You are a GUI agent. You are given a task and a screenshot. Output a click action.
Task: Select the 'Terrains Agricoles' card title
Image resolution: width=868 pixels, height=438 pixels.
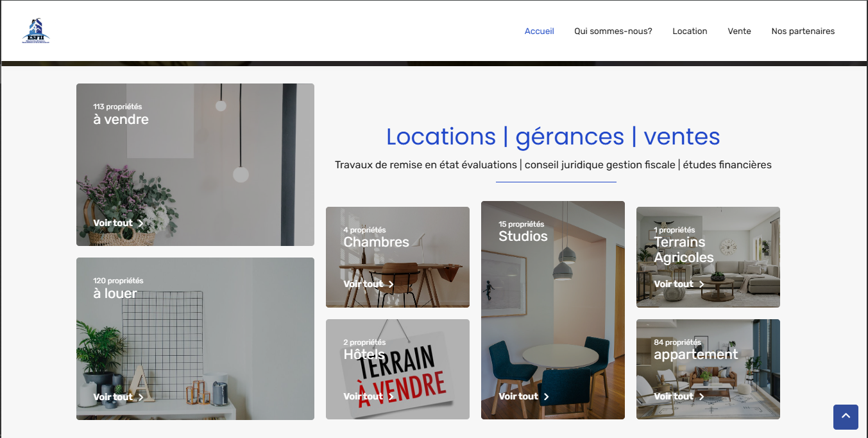[x=684, y=250]
